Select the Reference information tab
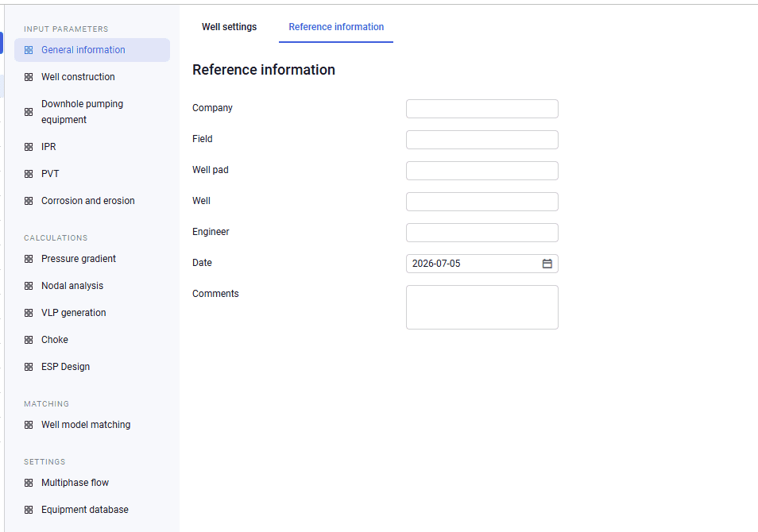Image resolution: width=758 pixels, height=532 pixels. [x=336, y=27]
